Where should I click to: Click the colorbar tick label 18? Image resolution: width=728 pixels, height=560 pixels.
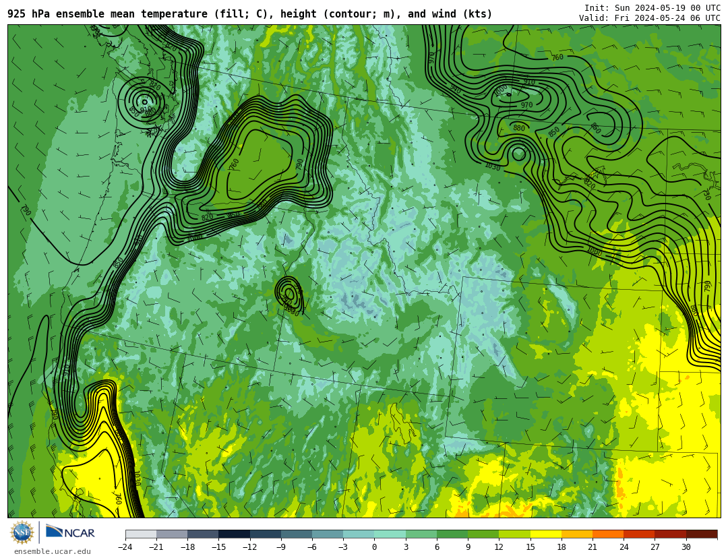[x=562, y=547]
